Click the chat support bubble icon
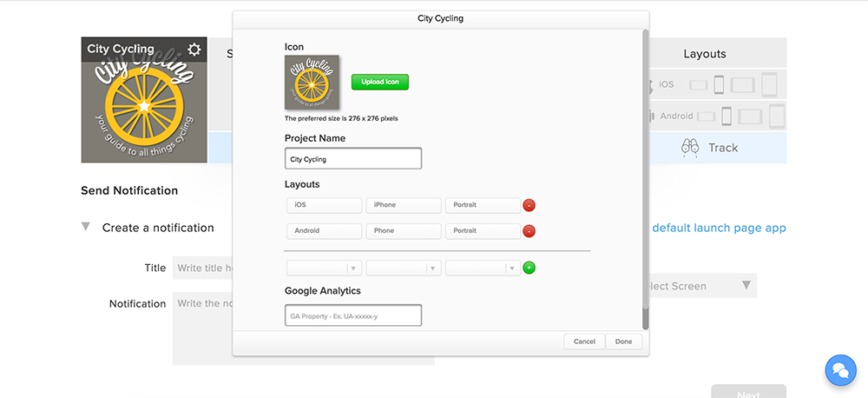 click(840, 369)
